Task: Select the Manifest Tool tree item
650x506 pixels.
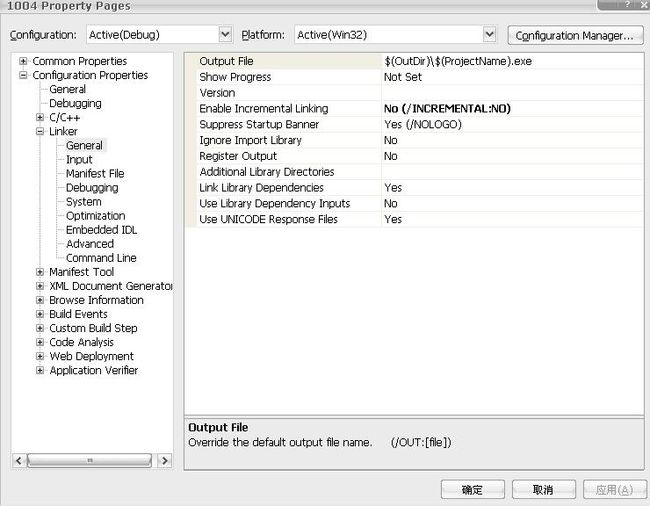Action: (x=82, y=272)
